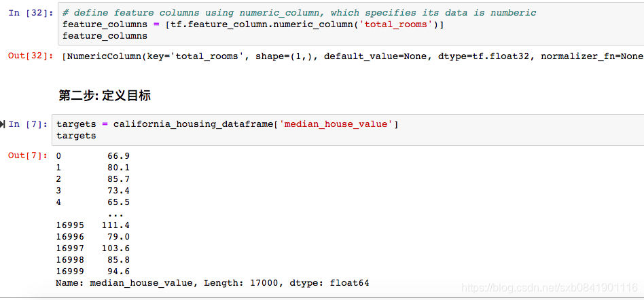Click the last line feature_columns in In [32]
This screenshot has height=300, width=644.
(x=105, y=36)
